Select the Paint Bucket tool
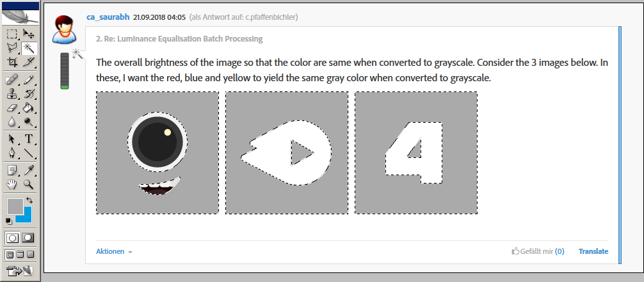This screenshot has height=282, width=644. 29,109
